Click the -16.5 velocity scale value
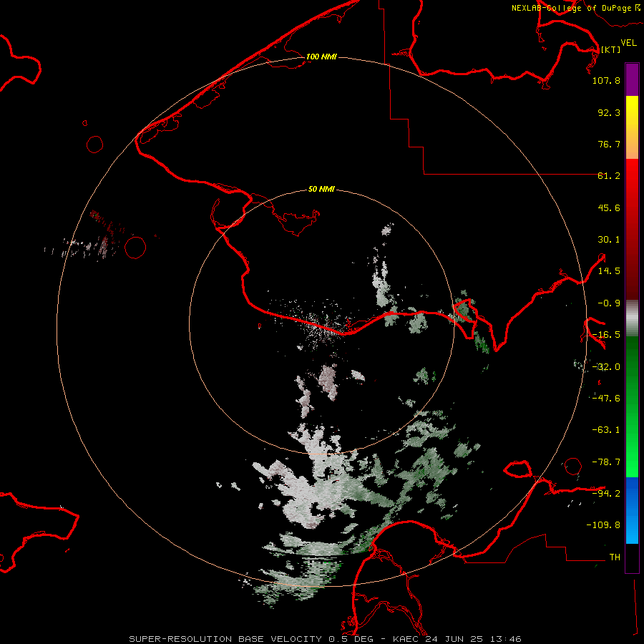Image resolution: width=644 pixels, height=644 pixels. coord(606,335)
